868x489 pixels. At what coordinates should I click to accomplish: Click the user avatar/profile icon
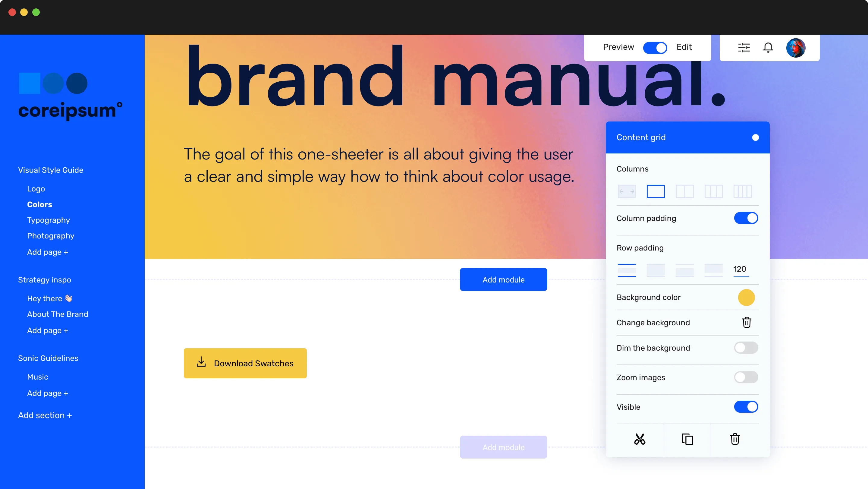click(x=796, y=48)
